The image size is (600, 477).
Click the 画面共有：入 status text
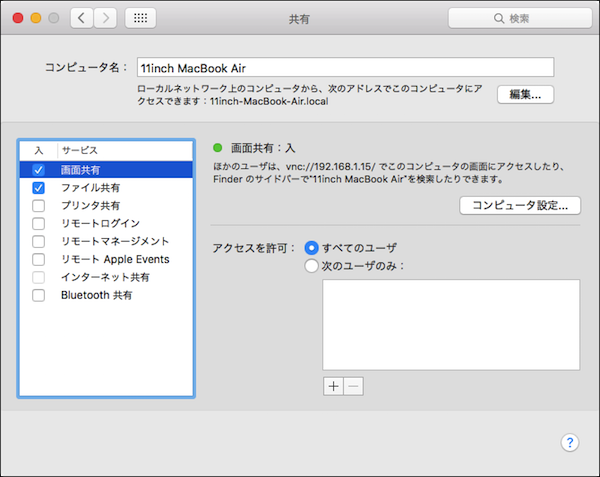click(263, 148)
